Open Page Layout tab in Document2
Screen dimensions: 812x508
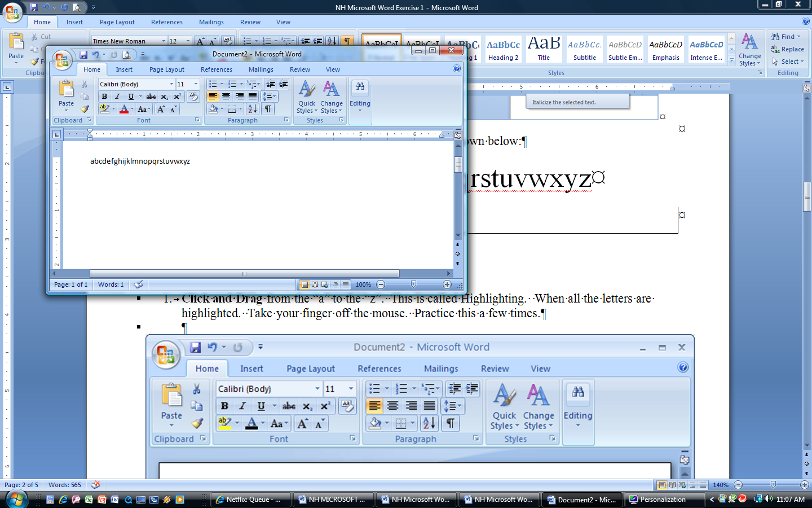tap(167, 69)
